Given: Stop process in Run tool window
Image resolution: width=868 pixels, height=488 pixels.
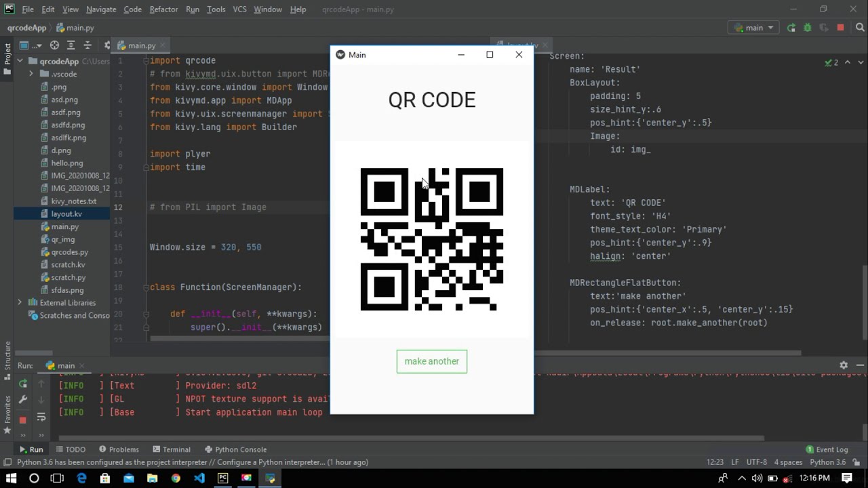Looking at the screenshot, I should pos(22,420).
